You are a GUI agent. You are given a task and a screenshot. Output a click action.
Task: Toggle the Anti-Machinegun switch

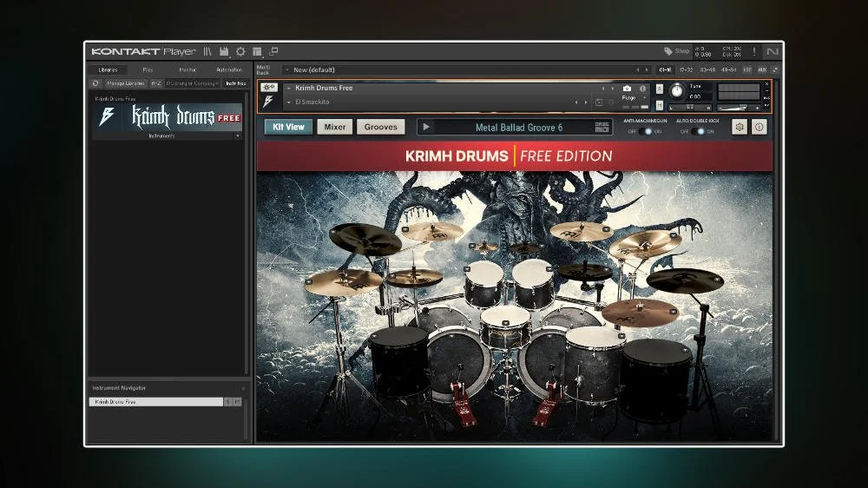pos(646,131)
